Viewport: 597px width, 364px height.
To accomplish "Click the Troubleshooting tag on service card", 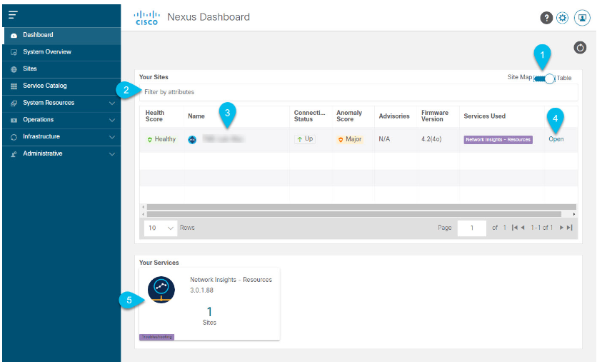I will (157, 337).
